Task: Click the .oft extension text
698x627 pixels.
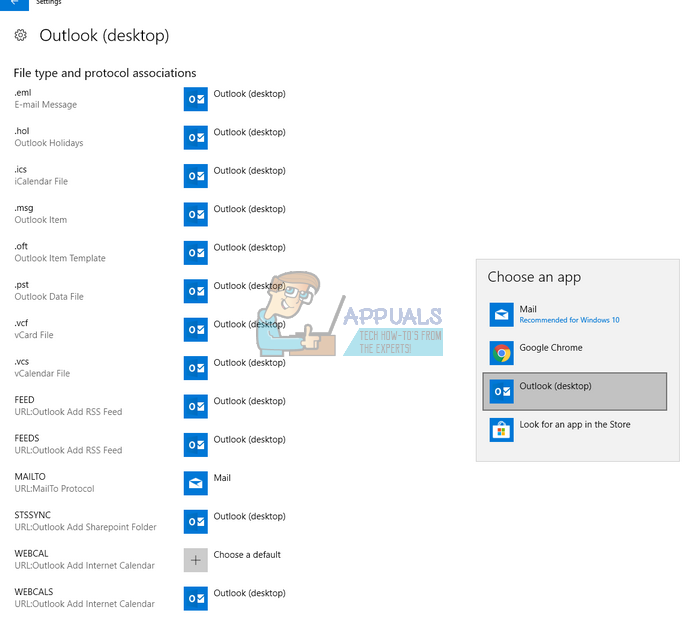Action: pos(21,246)
